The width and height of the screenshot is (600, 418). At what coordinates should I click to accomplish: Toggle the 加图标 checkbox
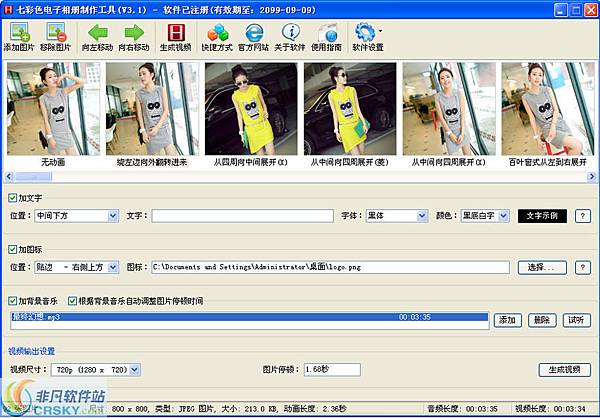pyautogui.click(x=13, y=250)
